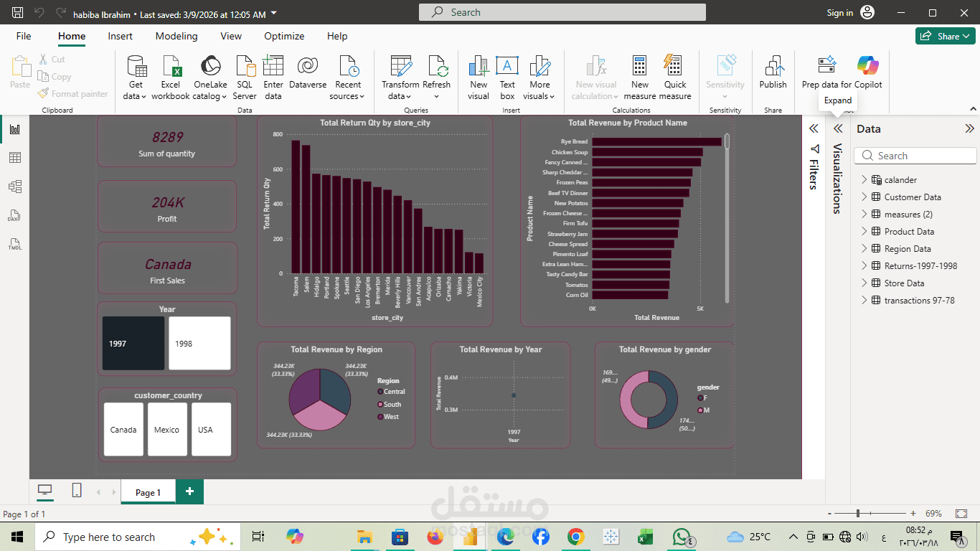Viewport: 980px width, 551px height.
Task: Expand the transactions 97-78 table
Action: (864, 301)
